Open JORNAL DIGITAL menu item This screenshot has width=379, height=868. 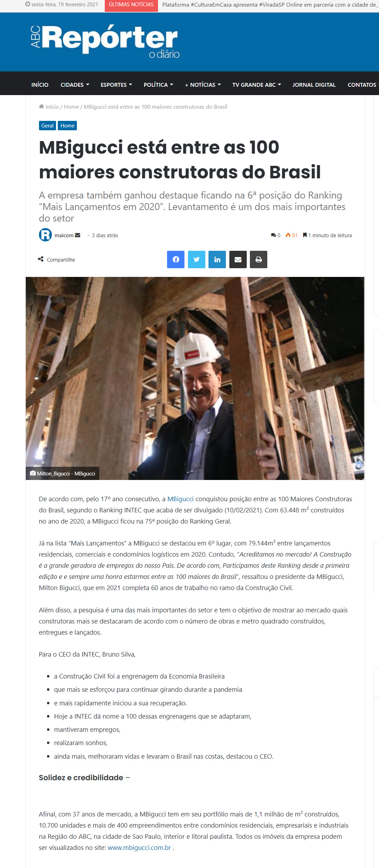click(x=314, y=85)
